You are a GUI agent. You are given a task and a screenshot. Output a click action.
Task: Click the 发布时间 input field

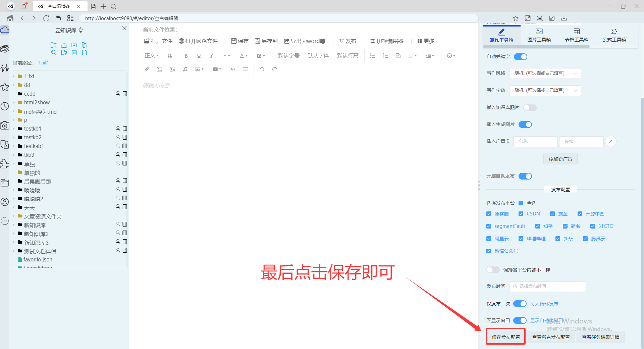[x=547, y=286]
